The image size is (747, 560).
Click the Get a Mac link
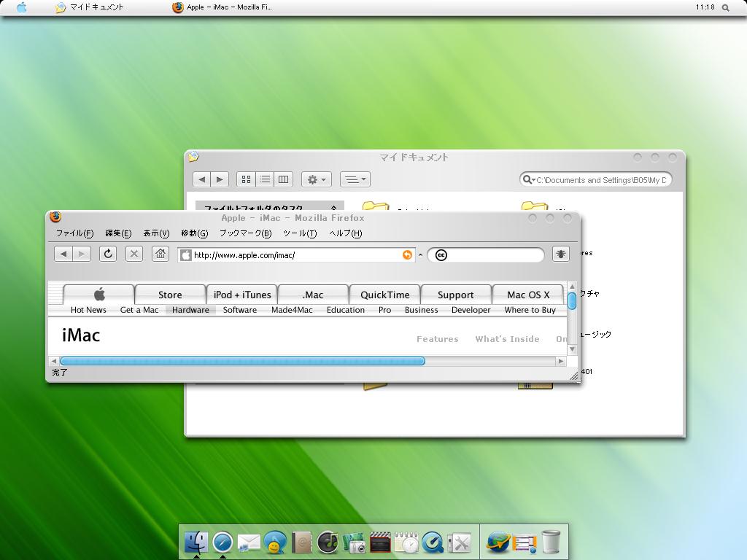(x=139, y=310)
